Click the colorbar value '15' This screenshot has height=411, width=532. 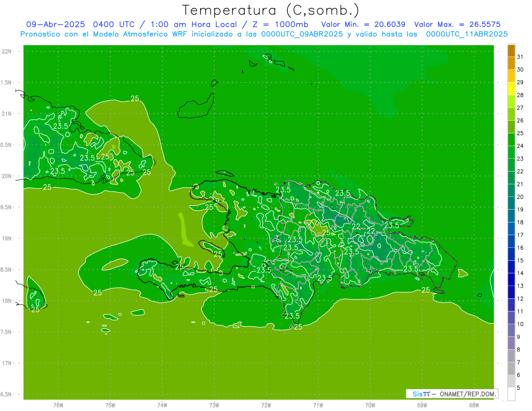(520, 261)
